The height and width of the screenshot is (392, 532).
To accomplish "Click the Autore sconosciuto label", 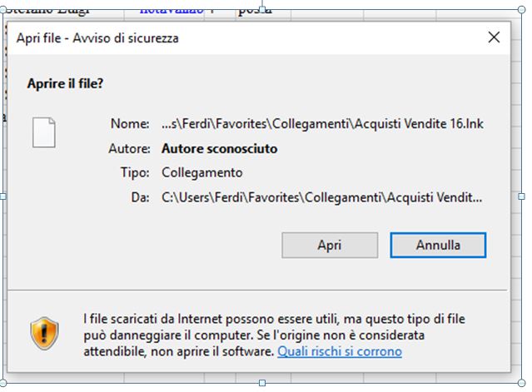I will [x=219, y=148].
